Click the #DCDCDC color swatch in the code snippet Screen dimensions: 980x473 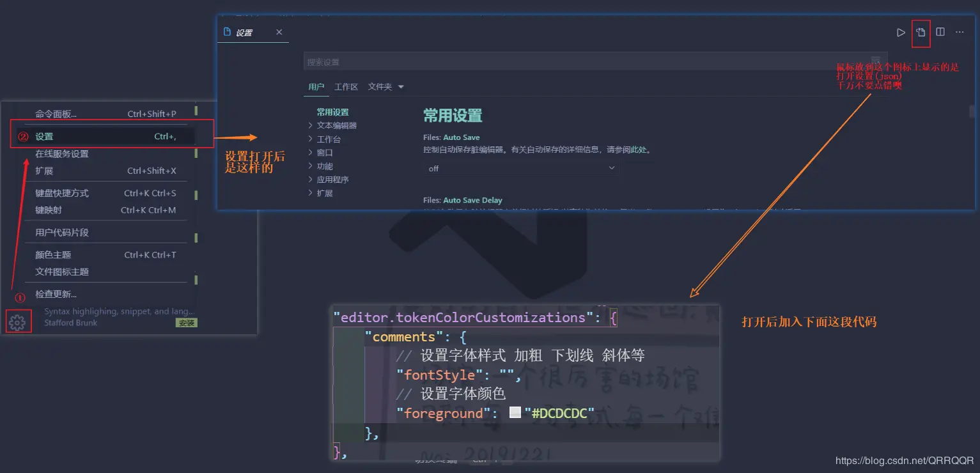515,413
